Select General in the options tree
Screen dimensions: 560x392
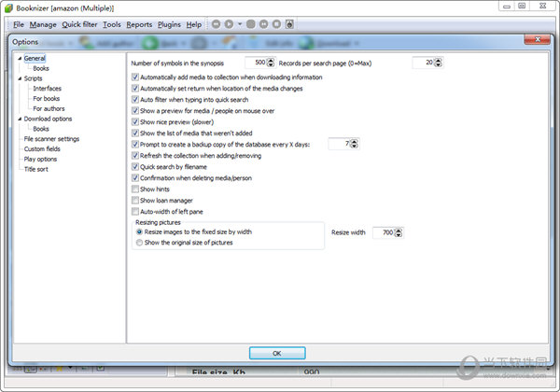pyautogui.click(x=35, y=58)
